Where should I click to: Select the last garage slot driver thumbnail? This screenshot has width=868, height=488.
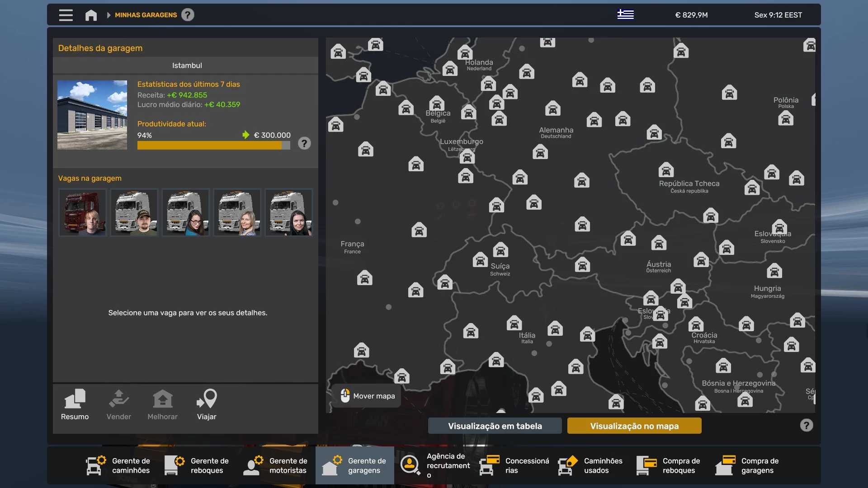[289, 212]
